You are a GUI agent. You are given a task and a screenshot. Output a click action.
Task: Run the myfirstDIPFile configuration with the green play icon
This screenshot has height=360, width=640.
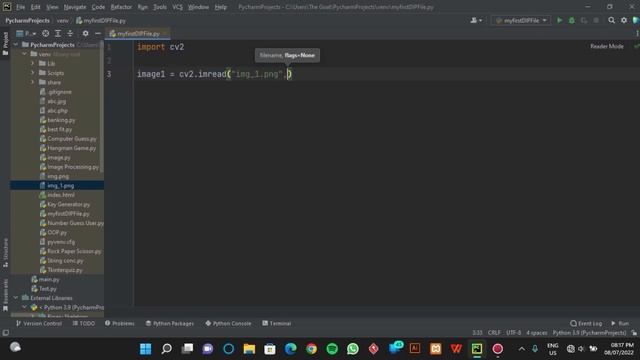tap(560, 20)
